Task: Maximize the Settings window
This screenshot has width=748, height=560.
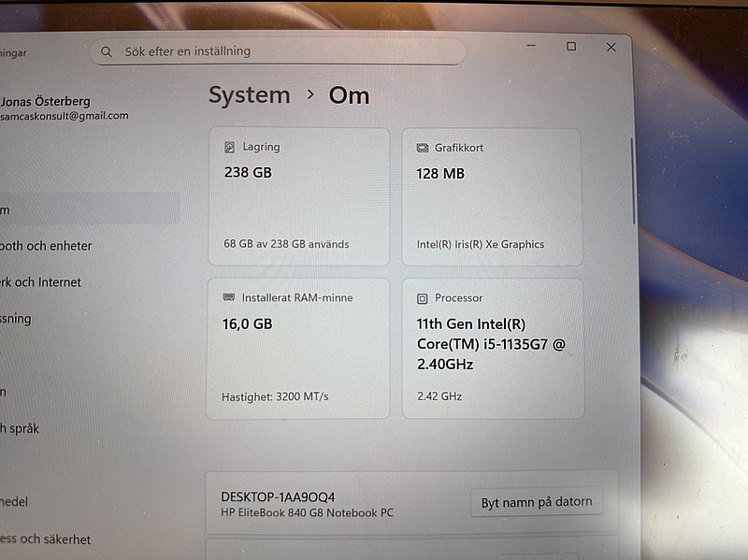Action: pyautogui.click(x=571, y=47)
